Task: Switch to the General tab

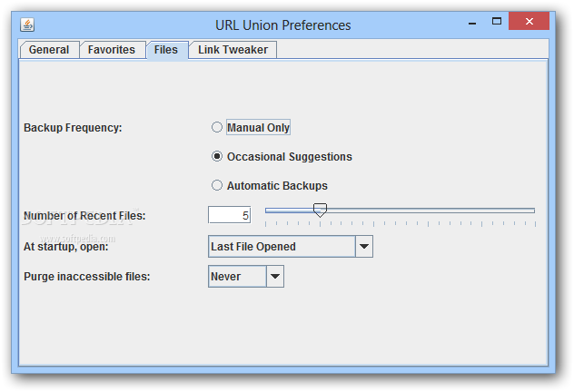Action: point(49,50)
